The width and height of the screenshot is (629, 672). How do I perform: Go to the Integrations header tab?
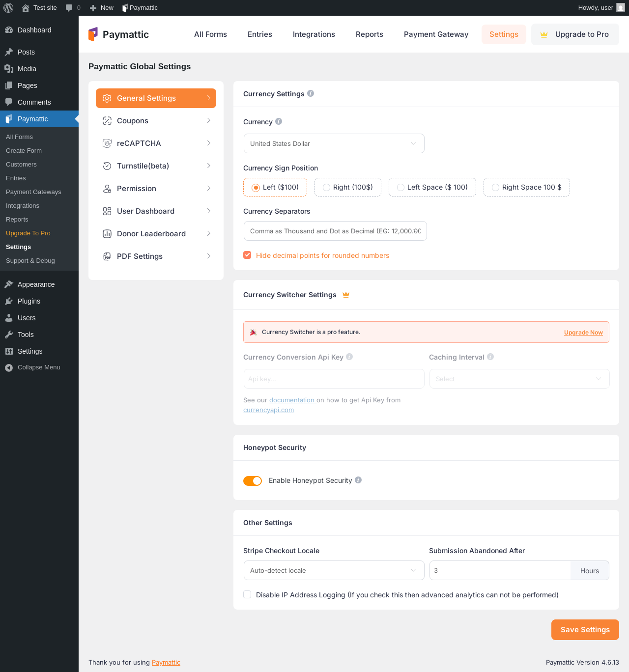pos(314,34)
